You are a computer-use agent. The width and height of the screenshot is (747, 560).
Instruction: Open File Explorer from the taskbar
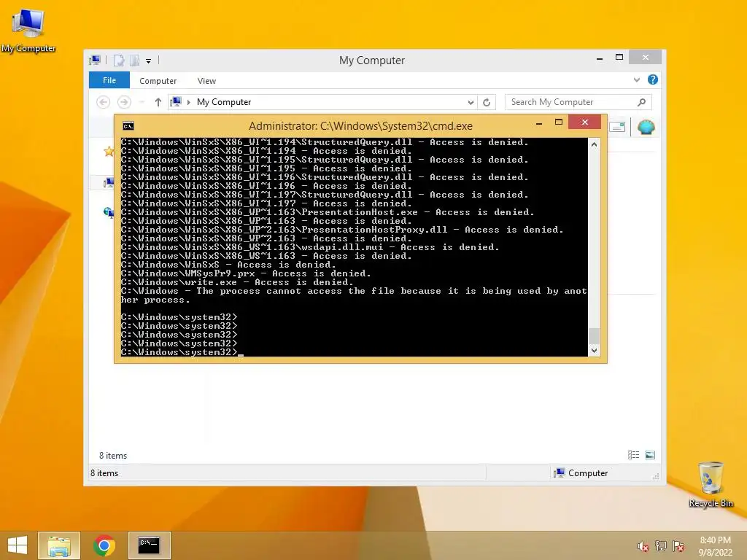coord(59,545)
